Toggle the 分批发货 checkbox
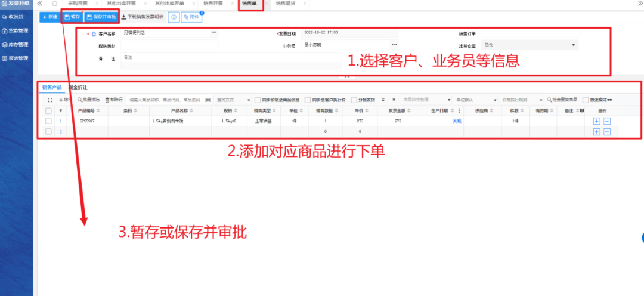 [354, 100]
